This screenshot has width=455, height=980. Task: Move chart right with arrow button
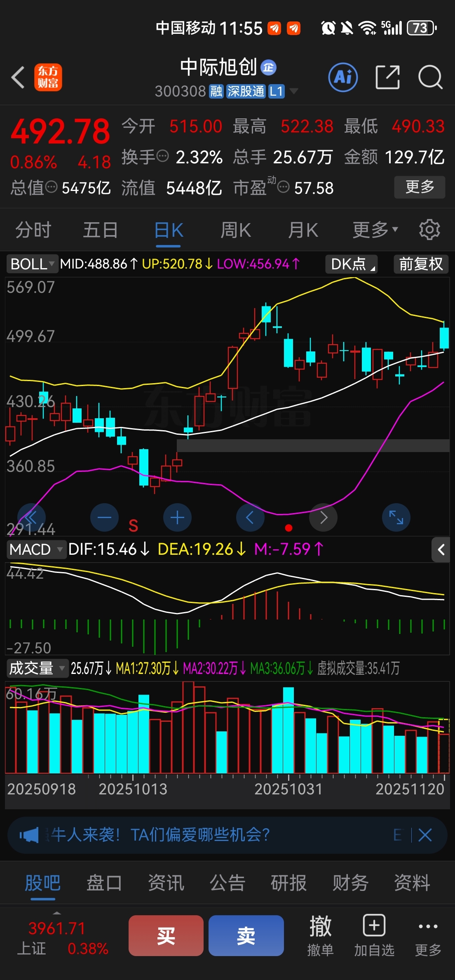point(324,517)
